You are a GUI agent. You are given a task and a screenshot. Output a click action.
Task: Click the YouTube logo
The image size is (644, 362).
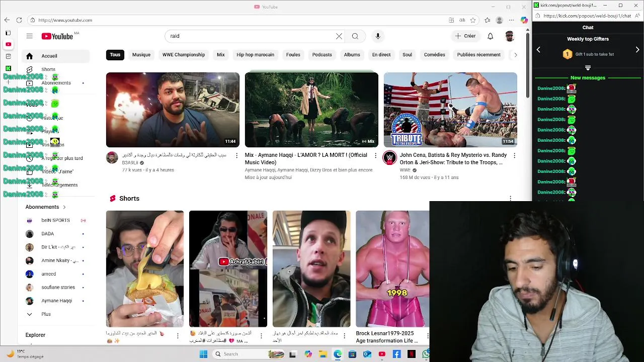pos(57,36)
